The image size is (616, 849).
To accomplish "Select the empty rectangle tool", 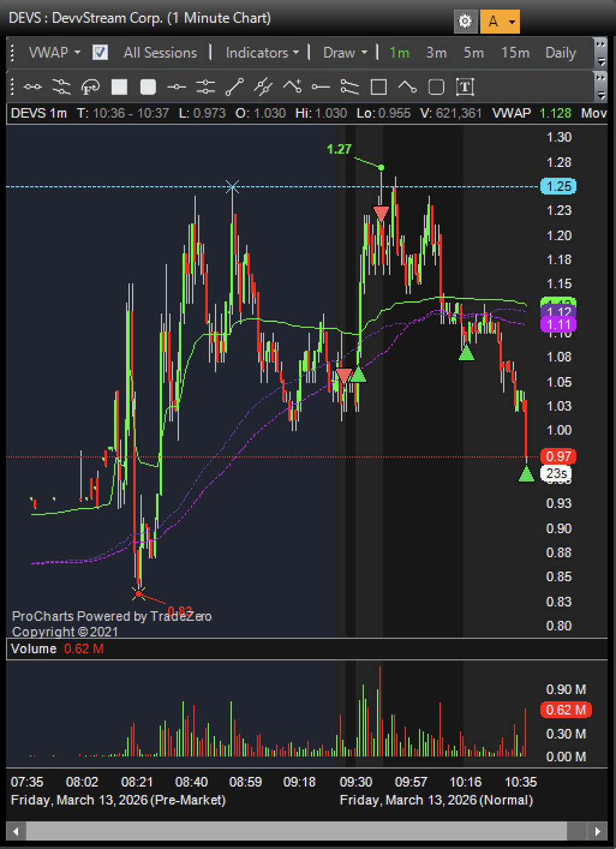I will (x=378, y=87).
